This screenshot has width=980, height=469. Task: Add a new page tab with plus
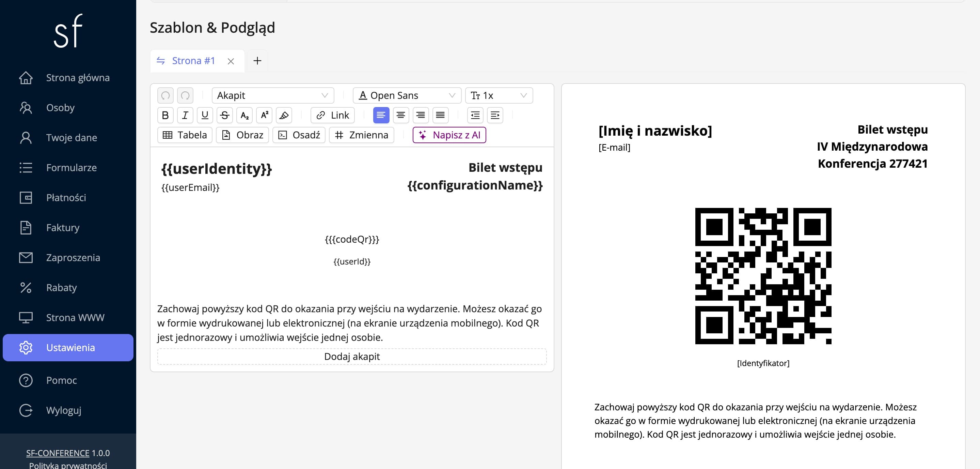pos(257,61)
